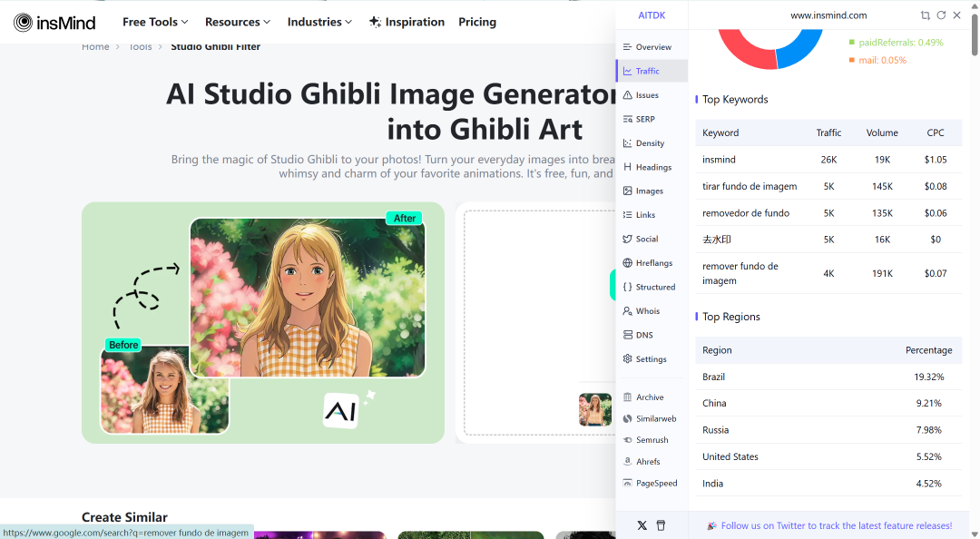
Task: Expand the Industries dropdown
Action: [319, 22]
